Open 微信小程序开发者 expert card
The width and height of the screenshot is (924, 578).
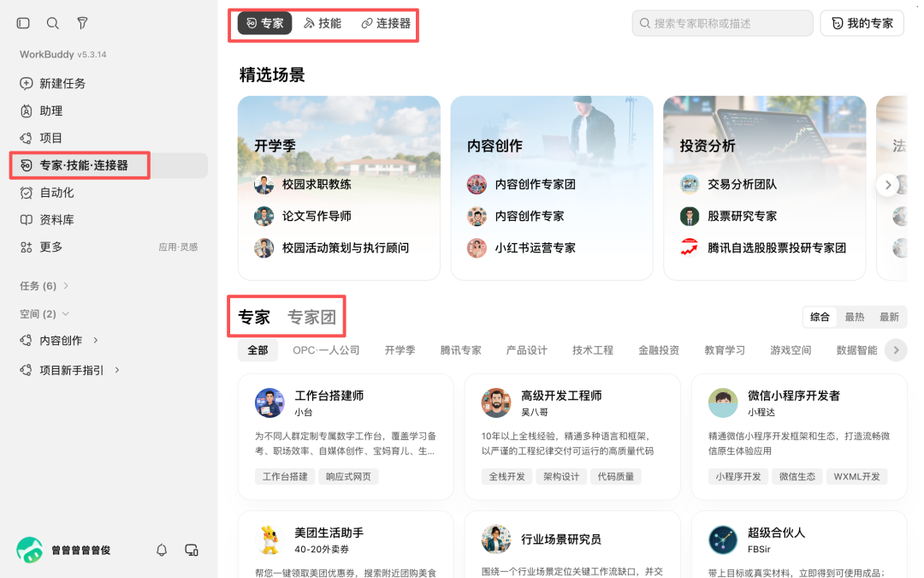(x=799, y=437)
